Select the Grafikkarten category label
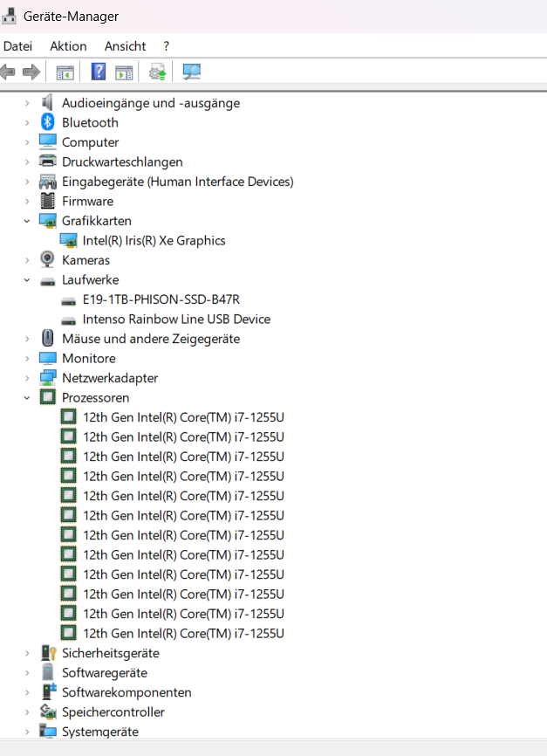Viewport: 547px width, 756px height. [x=96, y=221]
